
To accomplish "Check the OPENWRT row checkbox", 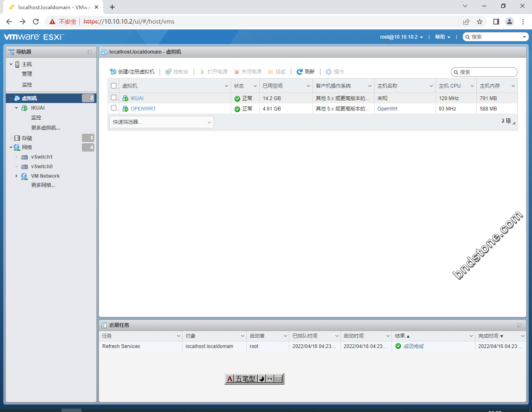I will point(114,108).
